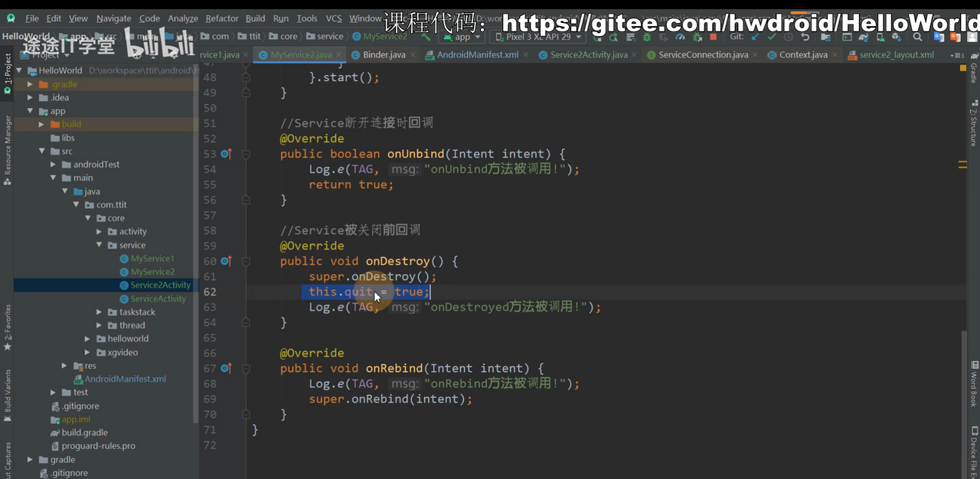
Task: Open the Word Book side panel
Action: coord(974,384)
